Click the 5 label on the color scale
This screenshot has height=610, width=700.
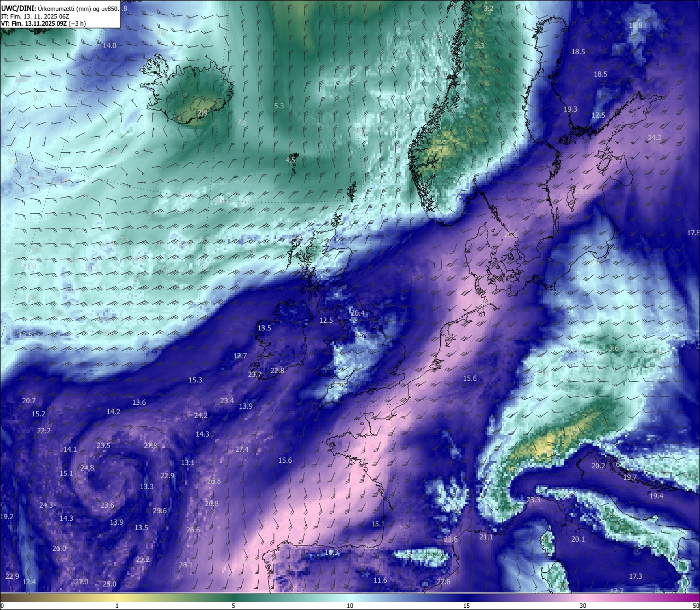pyautogui.click(x=234, y=606)
